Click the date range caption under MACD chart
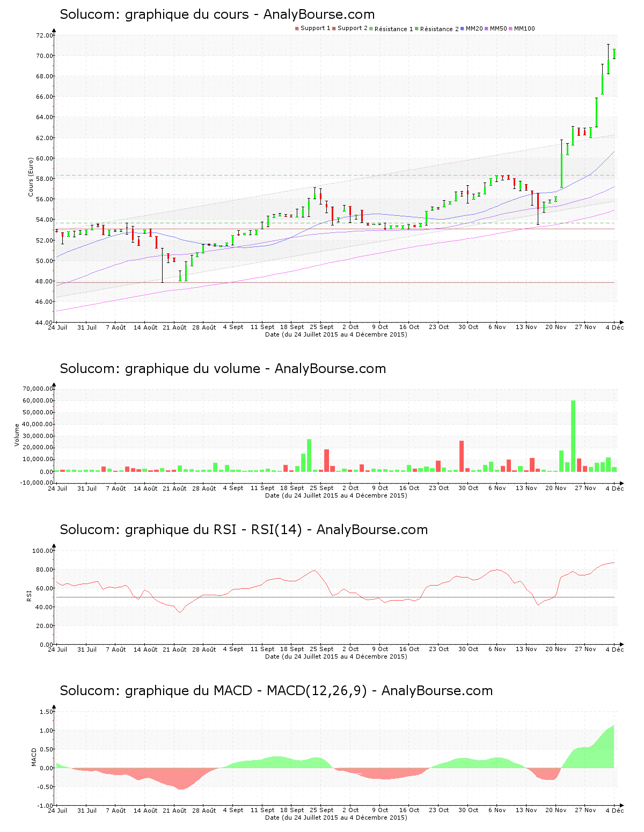The width and height of the screenshot is (644, 832). click(336, 818)
